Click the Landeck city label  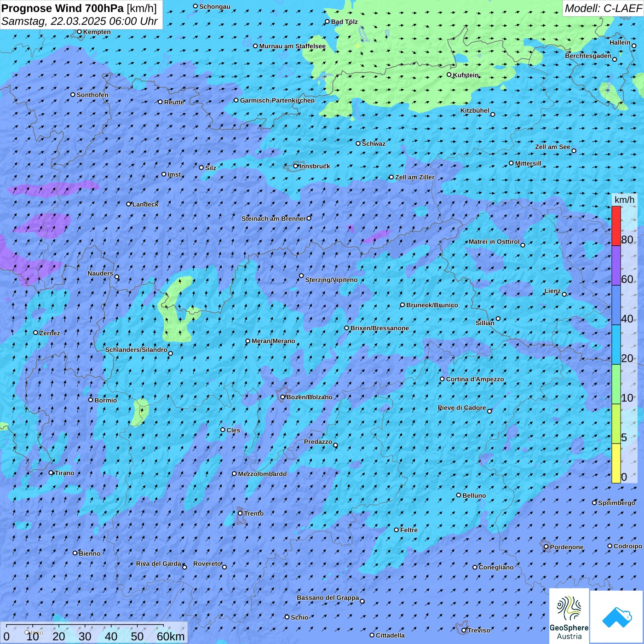(x=145, y=204)
